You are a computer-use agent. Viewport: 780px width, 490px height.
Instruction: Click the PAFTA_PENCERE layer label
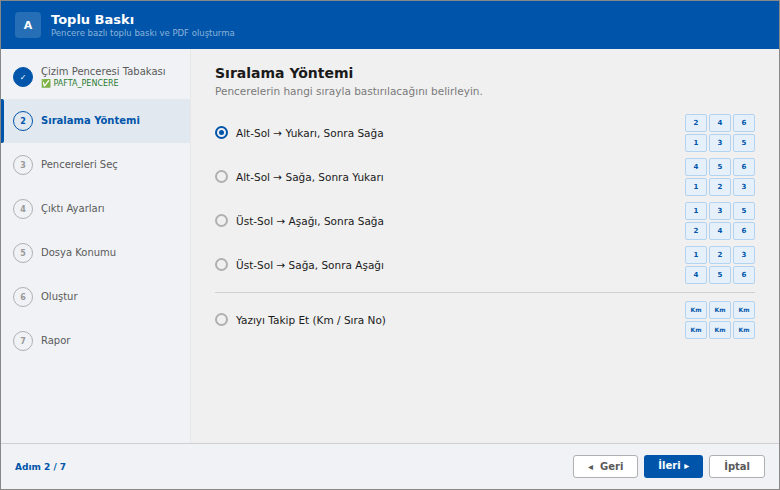(x=80, y=83)
